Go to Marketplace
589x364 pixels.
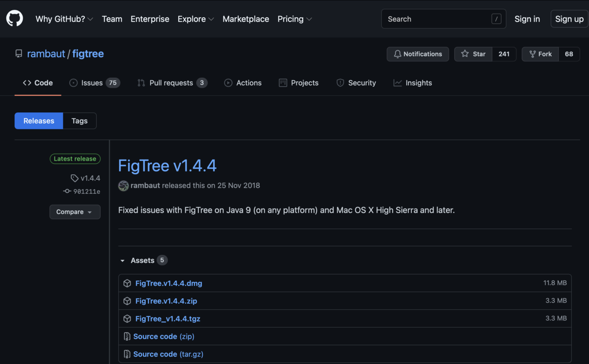click(x=246, y=19)
